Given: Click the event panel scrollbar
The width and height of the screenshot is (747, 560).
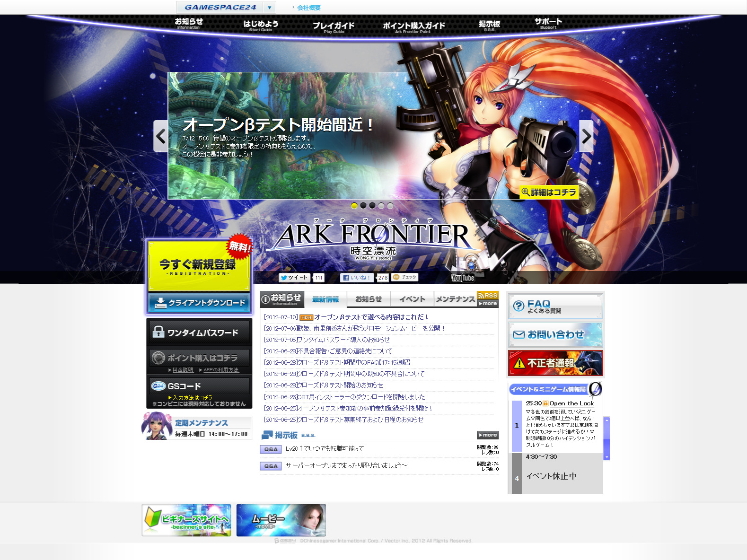Looking at the screenshot, I should [x=606, y=438].
